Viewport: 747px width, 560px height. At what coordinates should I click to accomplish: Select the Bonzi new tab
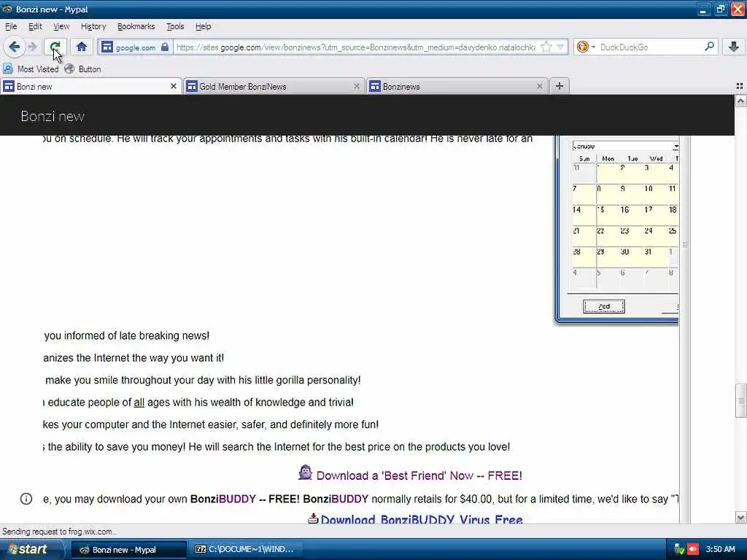click(x=90, y=86)
